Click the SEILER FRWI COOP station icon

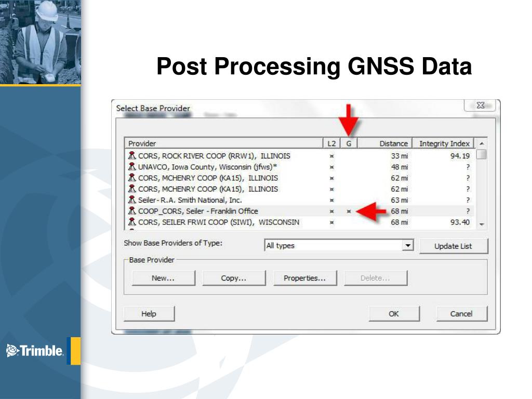tap(132, 222)
